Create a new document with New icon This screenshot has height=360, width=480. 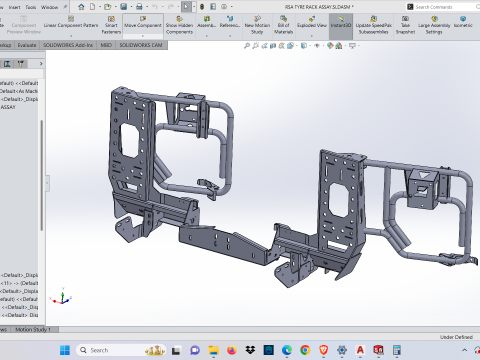point(92,7)
